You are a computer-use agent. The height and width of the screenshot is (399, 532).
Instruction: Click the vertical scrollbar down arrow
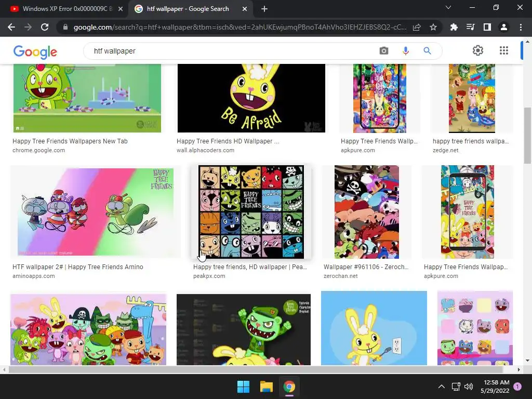click(x=527, y=361)
